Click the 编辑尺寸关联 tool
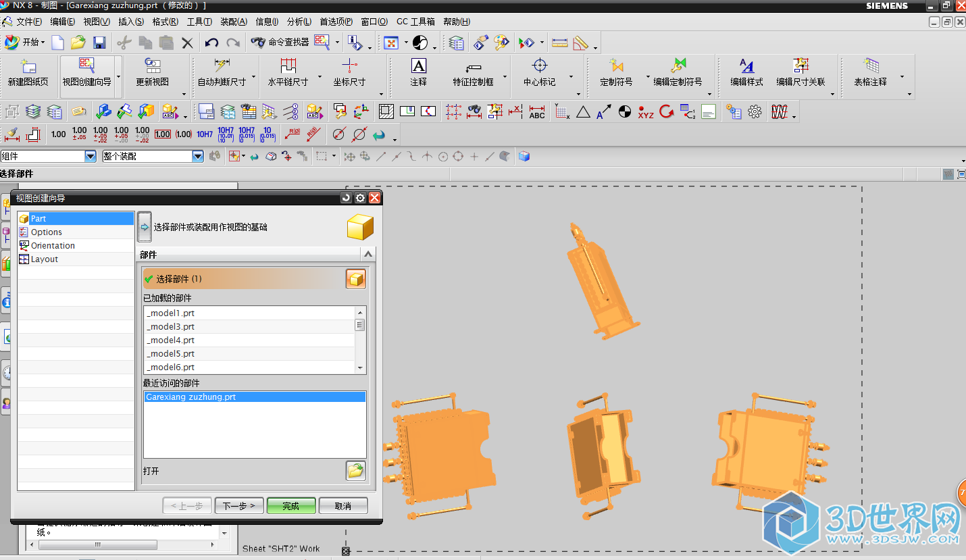966x560 pixels. point(800,73)
